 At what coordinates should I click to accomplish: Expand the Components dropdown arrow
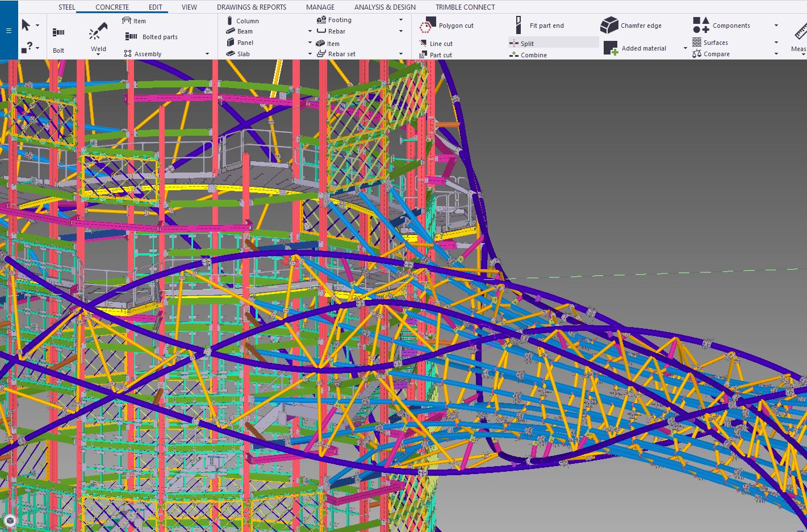coord(776,26)
